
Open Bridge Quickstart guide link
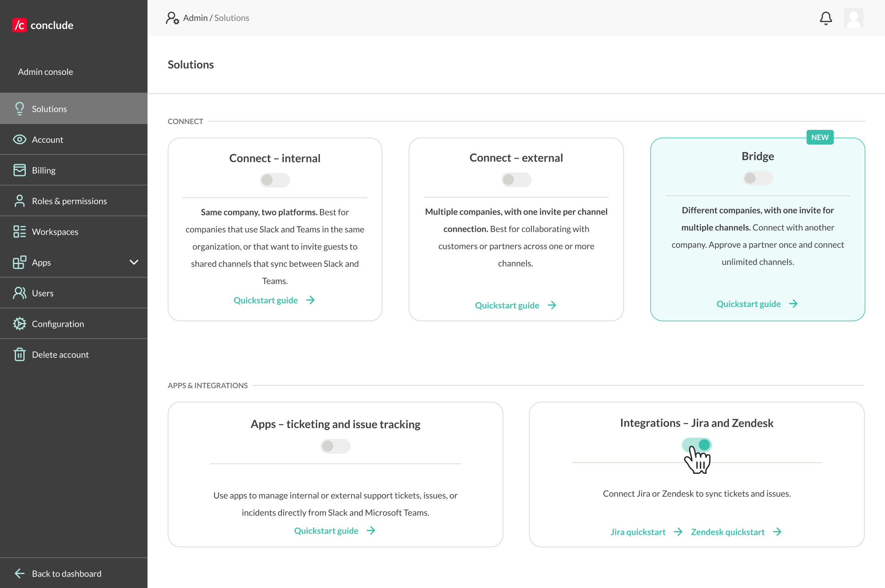click(748, 303)
